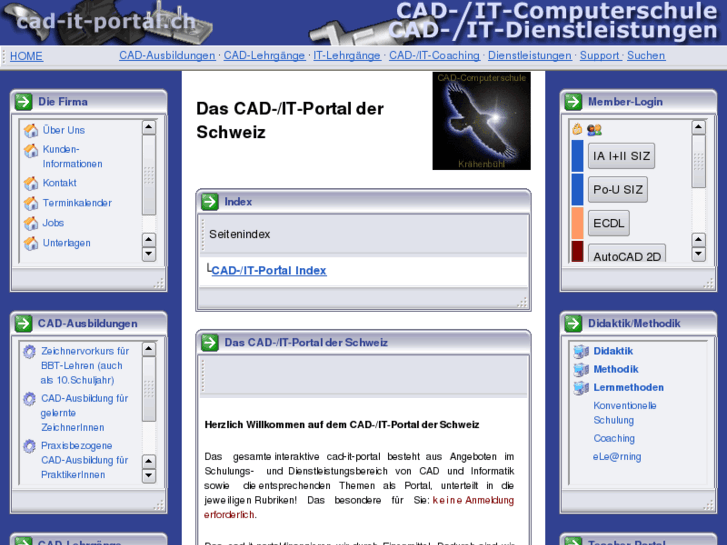Click the green arrow icon on Index panel
Viewport: 727px width, 545px height.
coord(210,202)
